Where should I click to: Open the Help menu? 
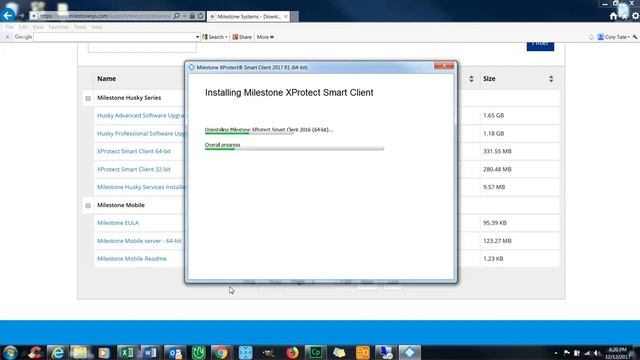click(97, 27)
